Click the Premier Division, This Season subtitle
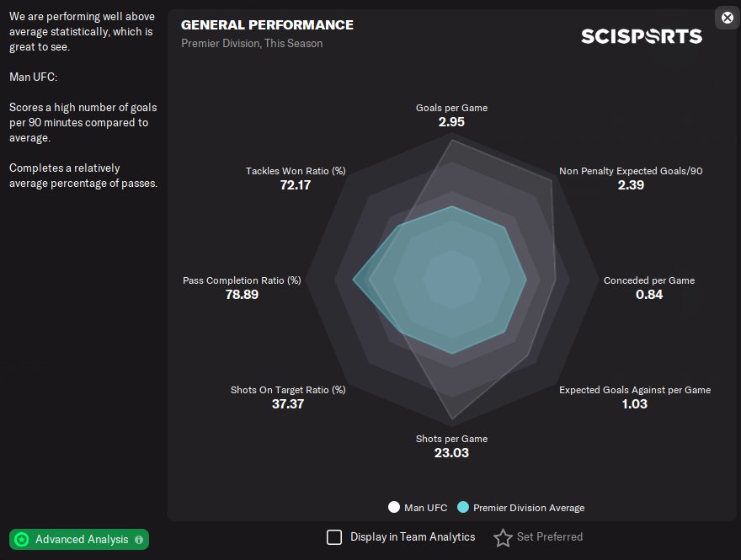The height and width of the screenshot is (560, 741). coord(252,43)
